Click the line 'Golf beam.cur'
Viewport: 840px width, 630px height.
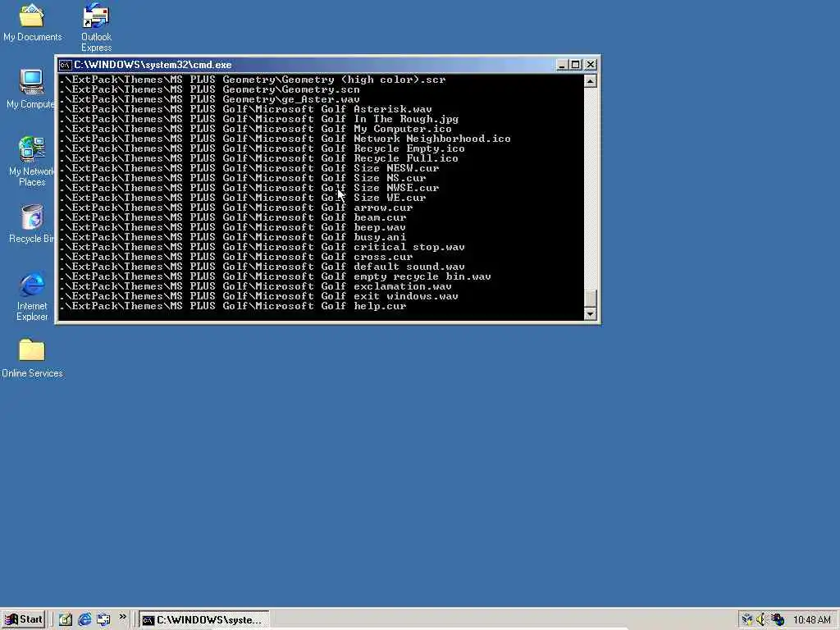point(232,217)
